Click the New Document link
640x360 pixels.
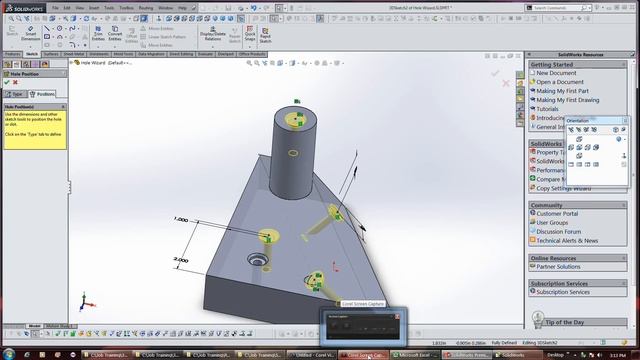pos(556,73)
